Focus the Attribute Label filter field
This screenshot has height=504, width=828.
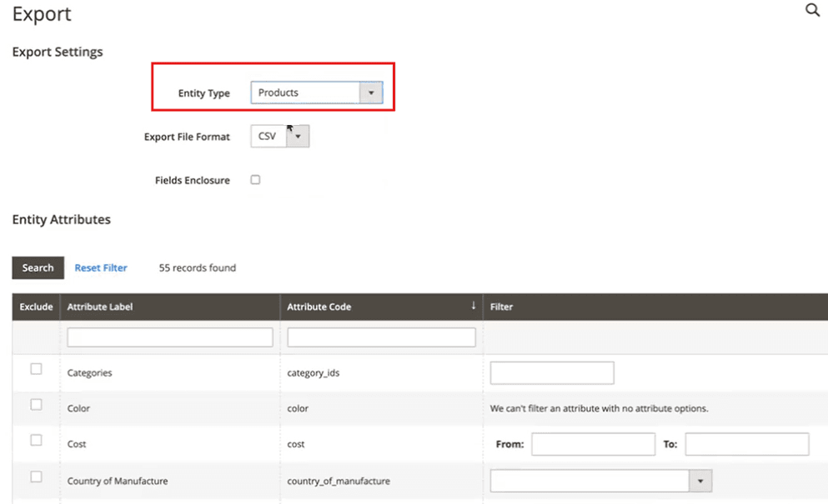(170, 337)
